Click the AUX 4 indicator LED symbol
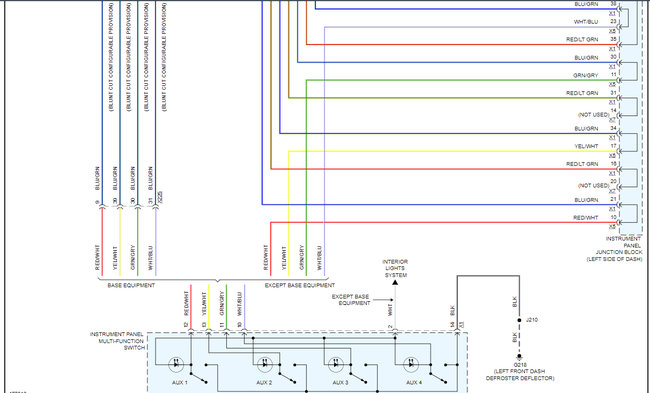Viewport: 650px width, 393px height. (x=411, y=365)
